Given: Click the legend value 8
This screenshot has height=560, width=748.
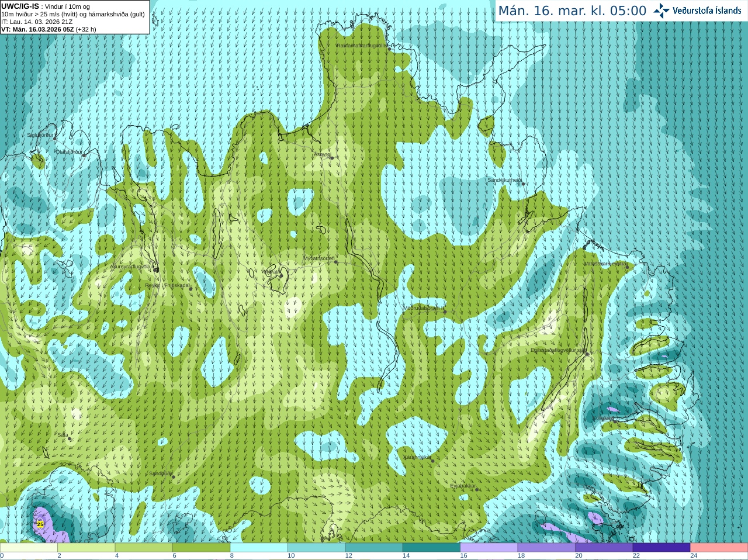Looking at the screenshot, I should (231, 556).
